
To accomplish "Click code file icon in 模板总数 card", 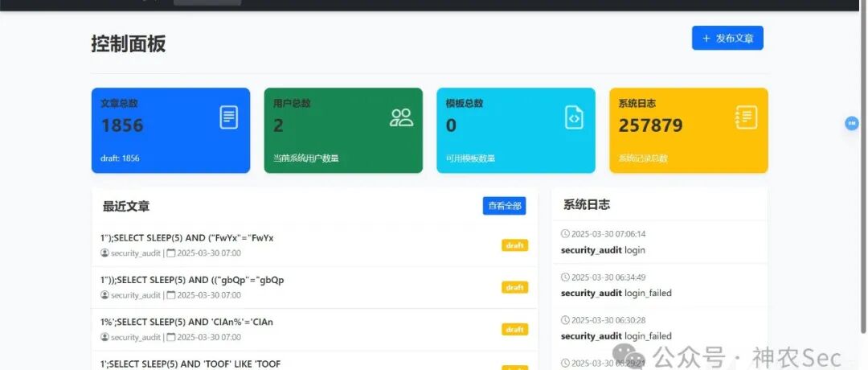I will tap(574, 117).
